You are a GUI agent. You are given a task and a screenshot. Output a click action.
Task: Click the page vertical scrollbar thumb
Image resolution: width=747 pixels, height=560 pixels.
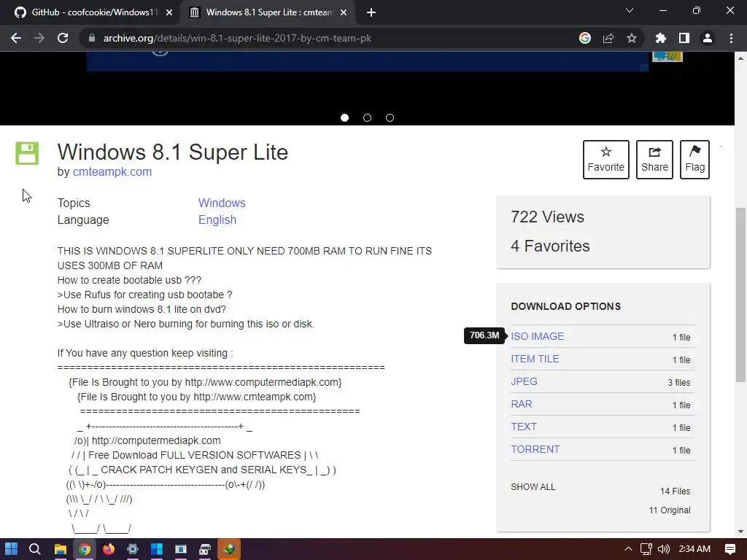click(x=740, y=295)
